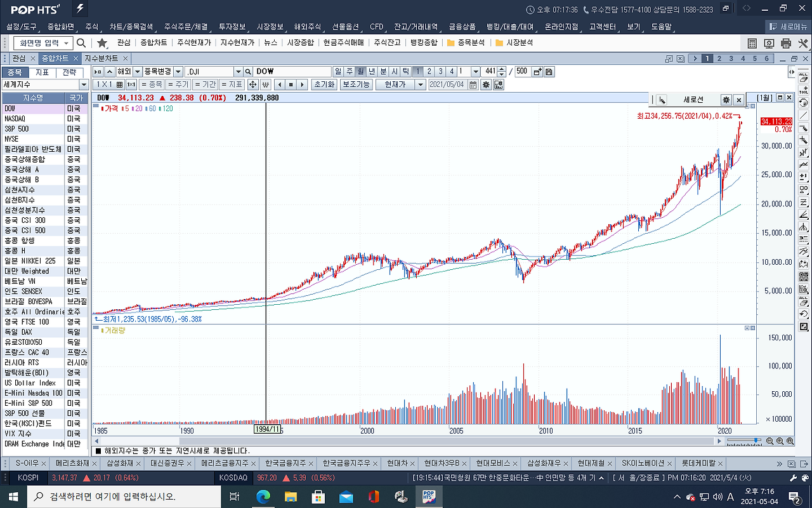Screen dimensions: 812x508
Task: Click the magnifier beside screen name input
Action: pyautogui.click(x=81, y=43)
